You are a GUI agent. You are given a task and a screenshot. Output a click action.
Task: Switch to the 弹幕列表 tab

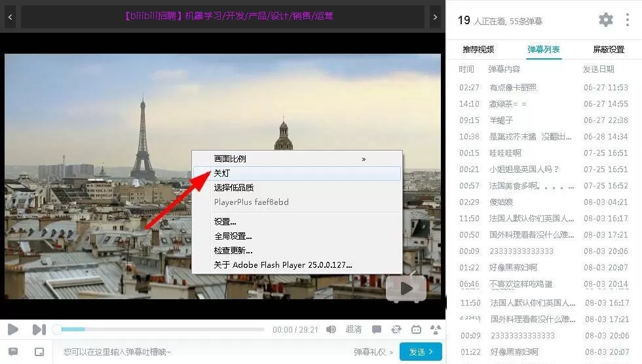pyautogui.click(x=543, y=50)
